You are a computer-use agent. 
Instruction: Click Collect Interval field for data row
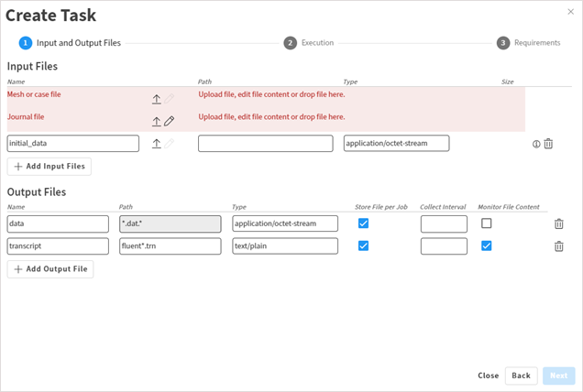[x=444, y=223]
